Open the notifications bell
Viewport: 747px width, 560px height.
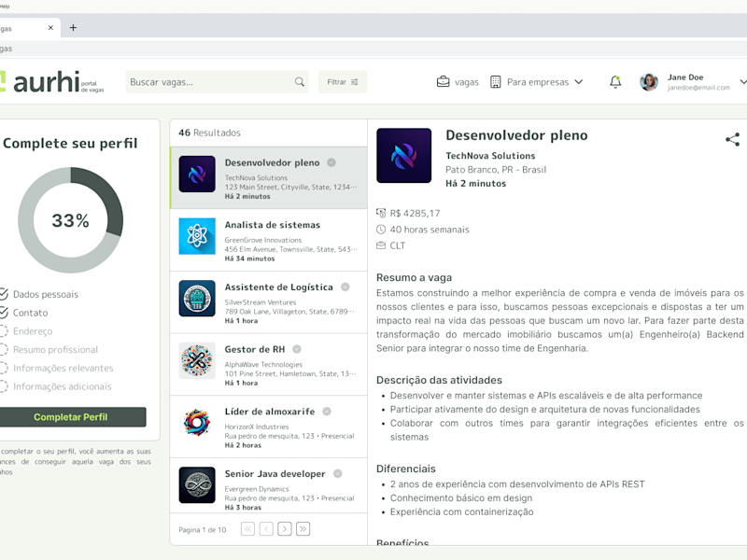click(x=615, y=82)
